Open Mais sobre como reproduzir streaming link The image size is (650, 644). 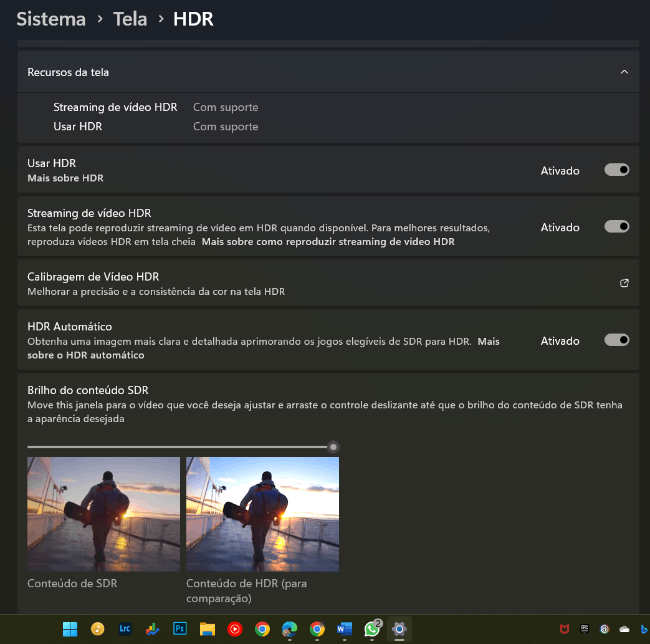click(328, 242)
